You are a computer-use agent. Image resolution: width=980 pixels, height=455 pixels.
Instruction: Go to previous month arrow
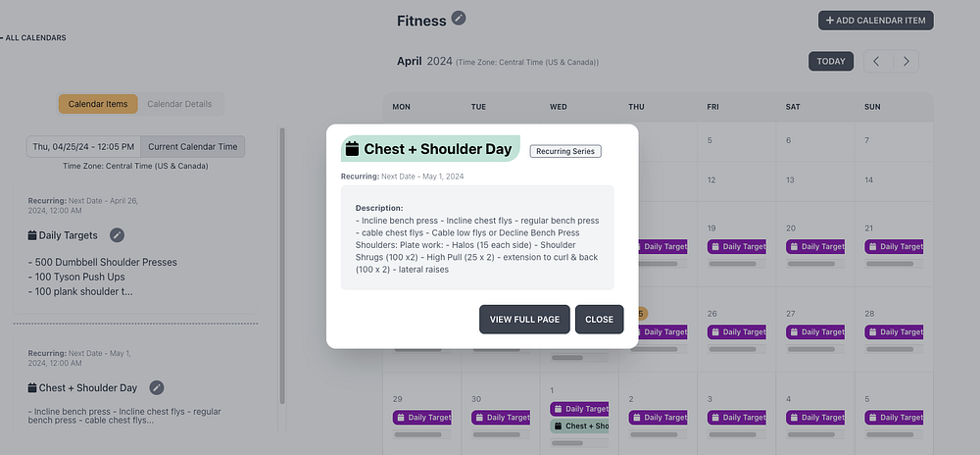click(x=876, y=61)
